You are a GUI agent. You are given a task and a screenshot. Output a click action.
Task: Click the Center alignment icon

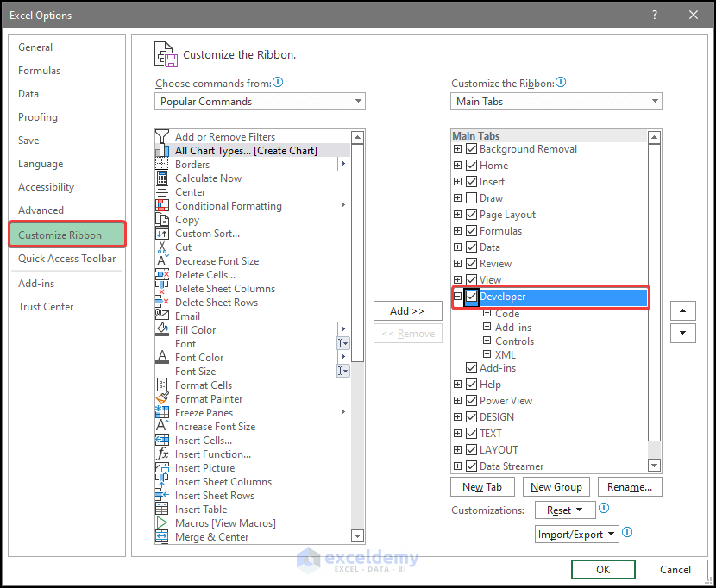tap(162, 191)
